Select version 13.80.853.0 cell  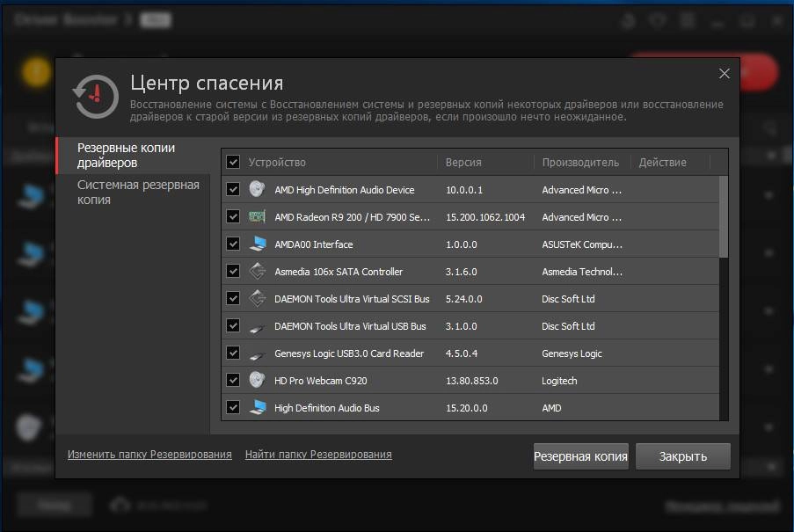(x=471, y=381)
